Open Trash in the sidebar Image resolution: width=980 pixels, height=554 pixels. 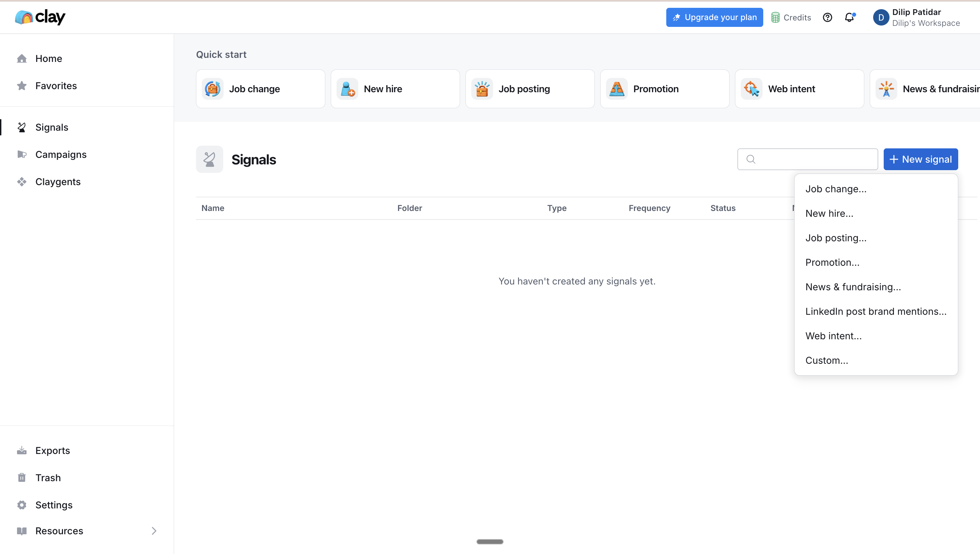click(48, 477)
